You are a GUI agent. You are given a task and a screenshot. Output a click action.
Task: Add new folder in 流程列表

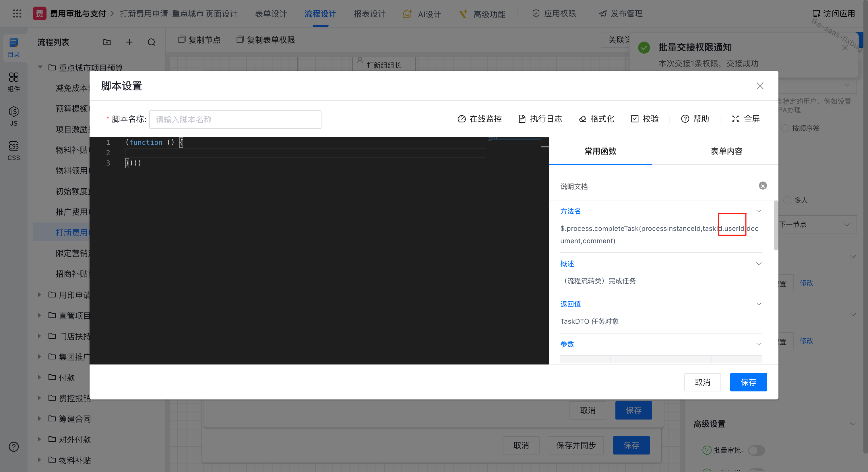tap(107, 42)
